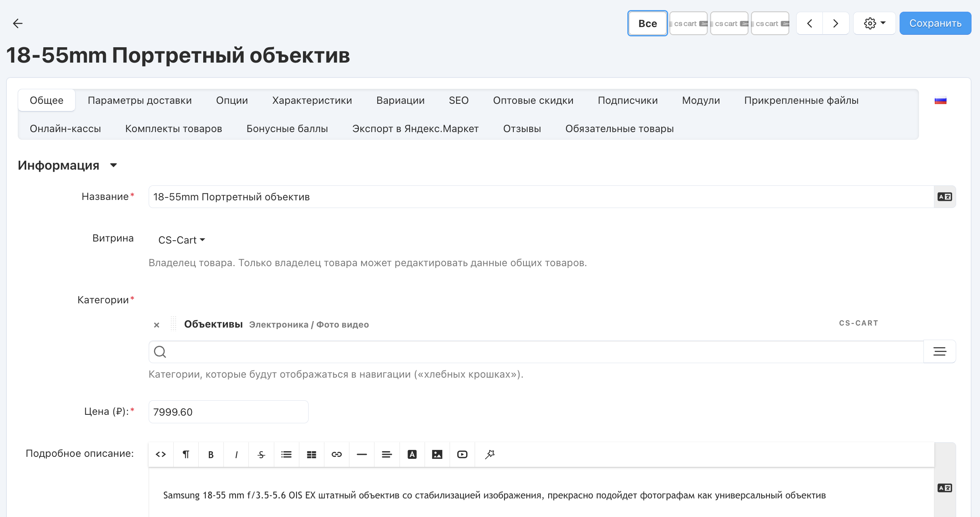Insert a link in description editor
980x517 pixels.
336,454
